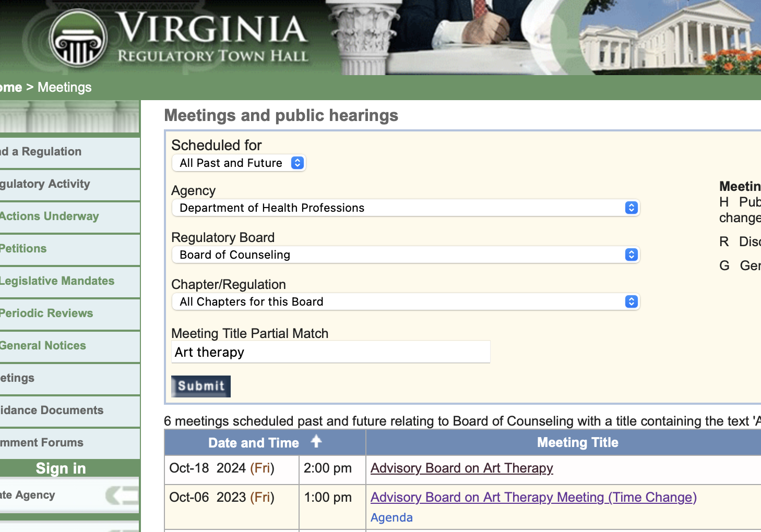The image size is (761, 532).
Task: Open Legislative Mandates sidebar item
Action: click(57, 281)
